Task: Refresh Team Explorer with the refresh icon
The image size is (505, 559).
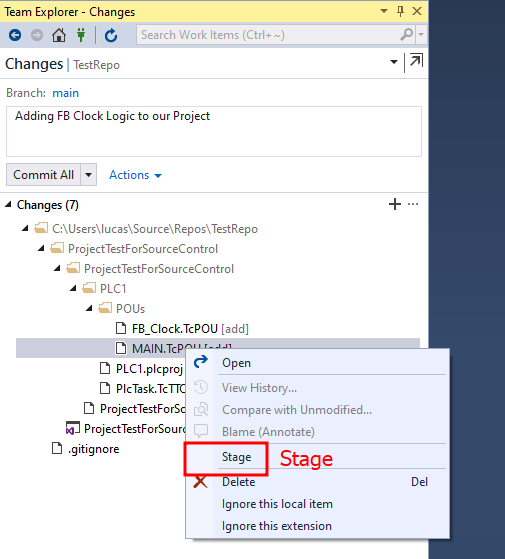Action: tap(111, 35)
